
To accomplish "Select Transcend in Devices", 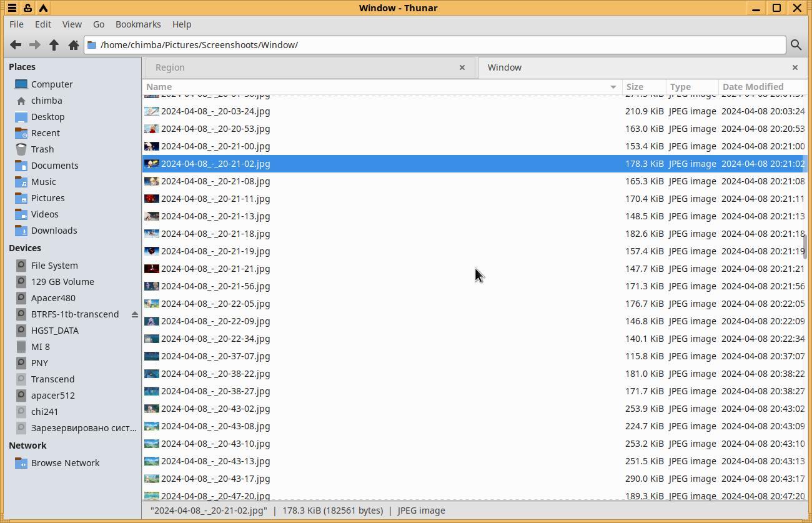I will 52,379.
